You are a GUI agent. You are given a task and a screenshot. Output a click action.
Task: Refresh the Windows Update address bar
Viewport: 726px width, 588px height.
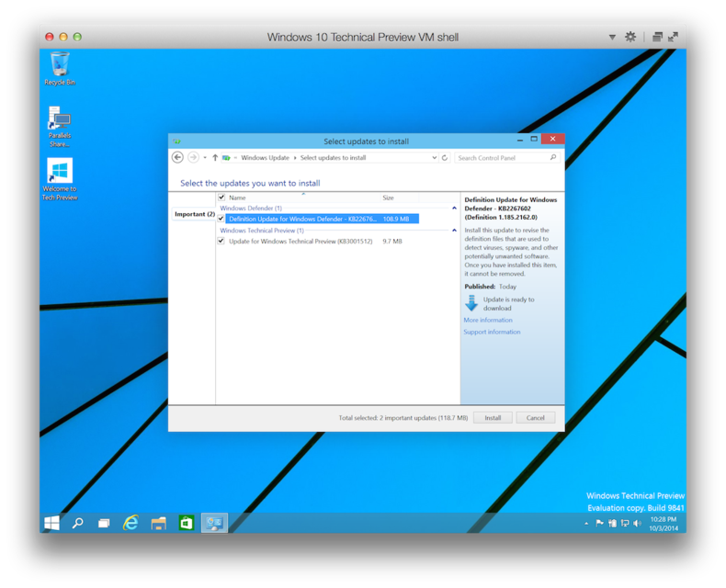click(x=445, y=158)
